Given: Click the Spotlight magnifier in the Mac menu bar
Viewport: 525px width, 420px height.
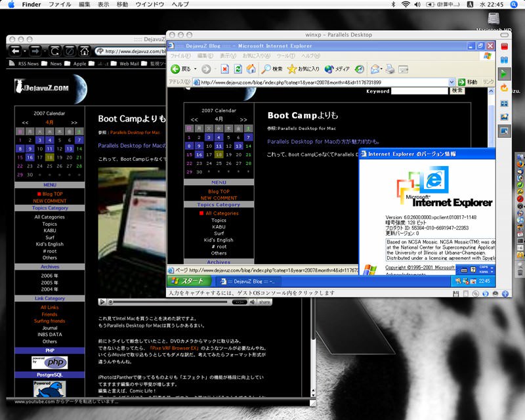Looking at the screenshot, I should pyautogui.click(x=514, y=5).
